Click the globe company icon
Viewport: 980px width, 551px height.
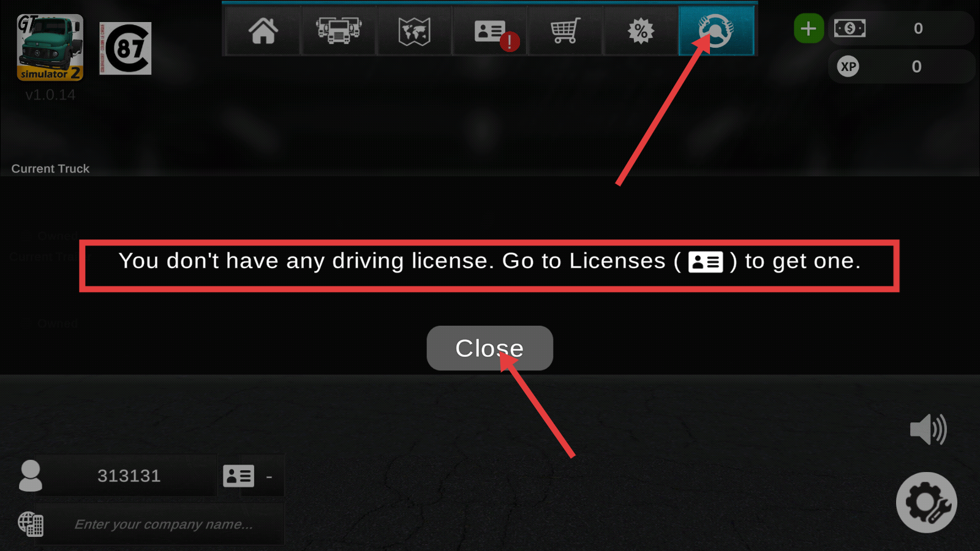pyautogui.click(x=31, y=524)
